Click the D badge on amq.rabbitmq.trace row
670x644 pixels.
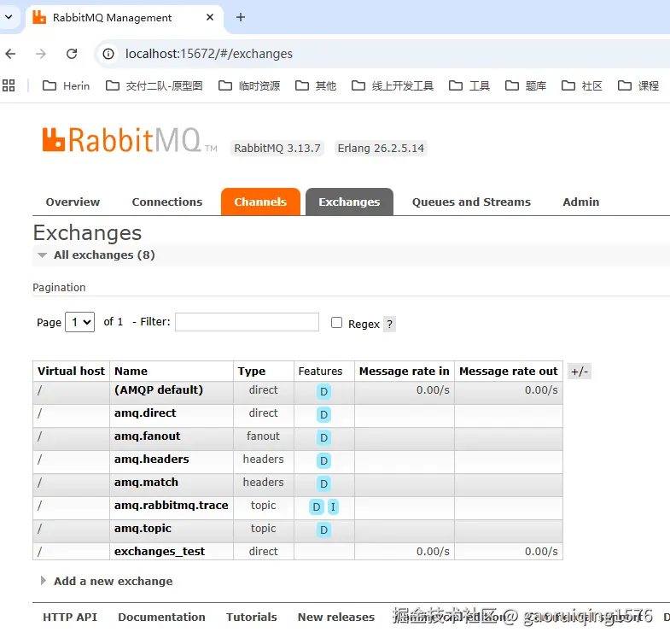(316, 506)
